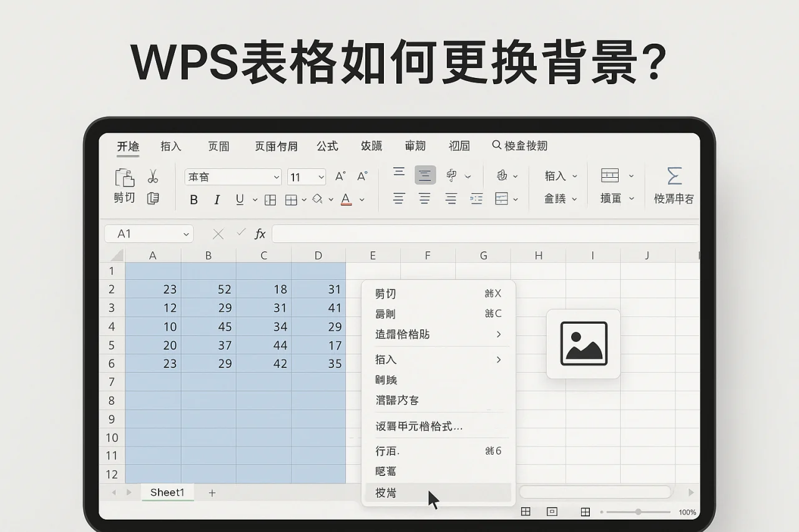
Task: Open the font color tool
Action: click(x=346, y=200)
